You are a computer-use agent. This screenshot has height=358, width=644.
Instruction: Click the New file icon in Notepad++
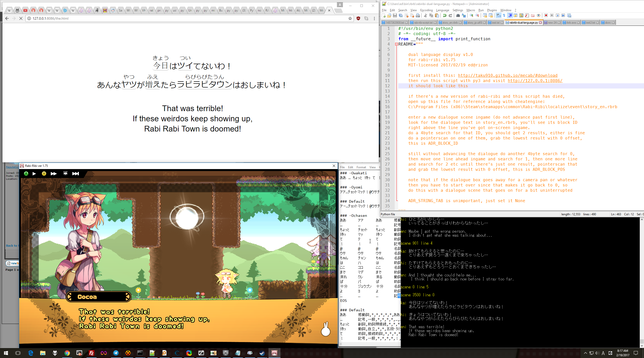383,15
